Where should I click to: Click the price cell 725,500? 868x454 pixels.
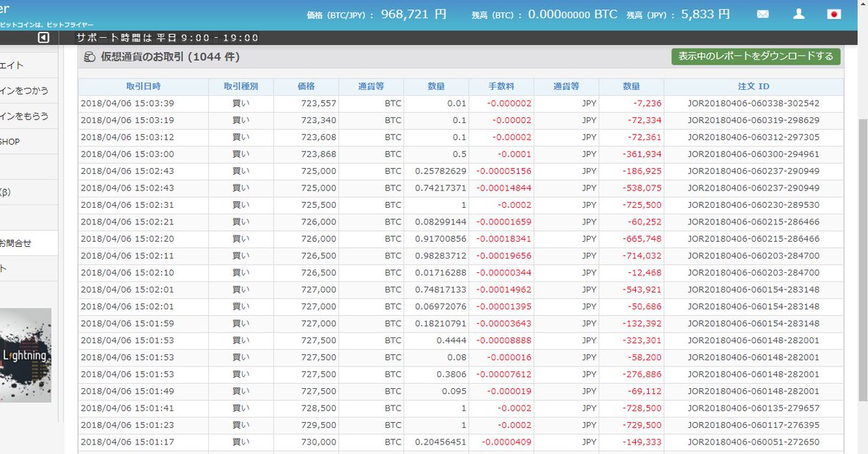(x=319, y=205)
